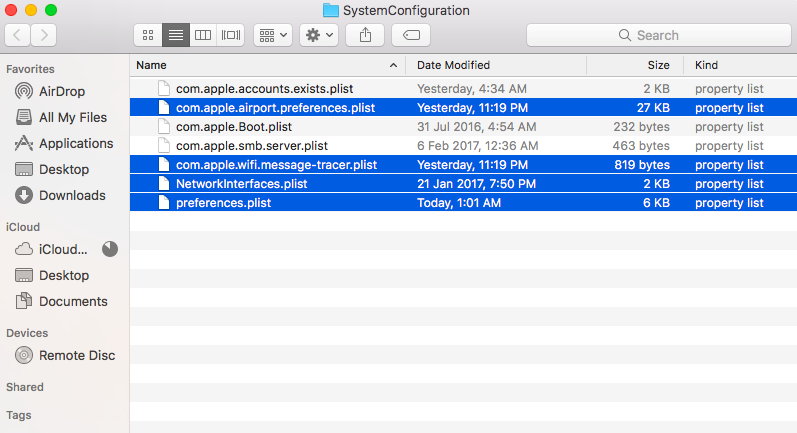Sort files by Date Modified column

453,65
